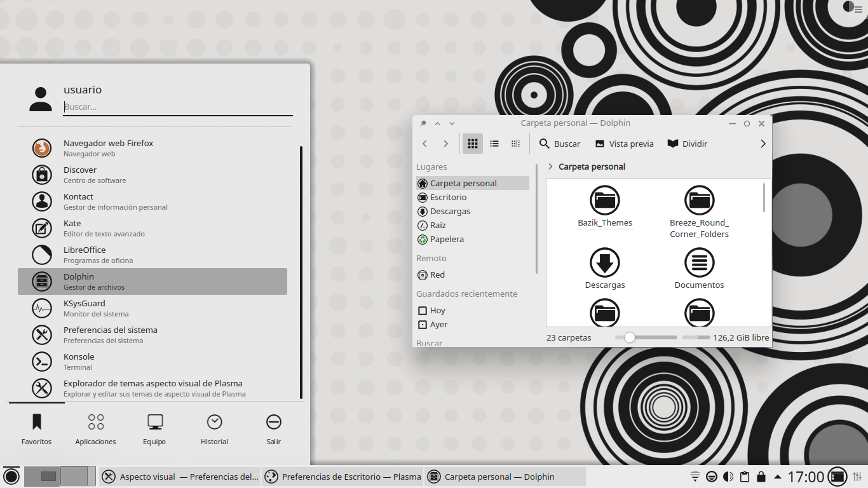Open Papelera in the places panel
The image size is (868, 488).
click(x=473, y=239)
